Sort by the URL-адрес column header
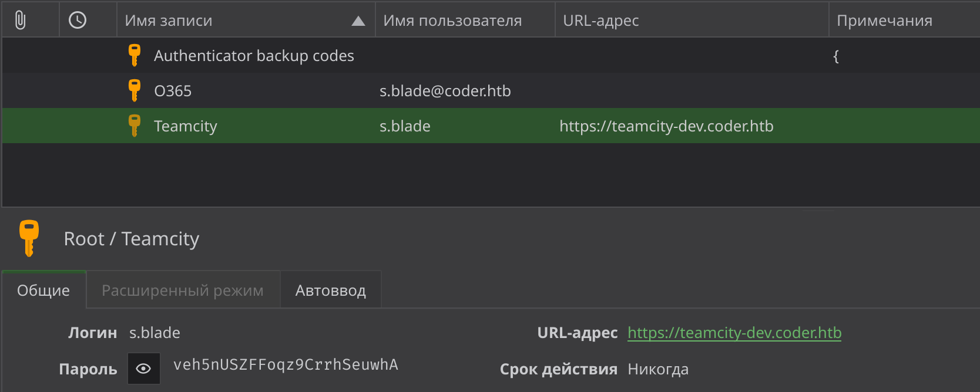Image resolution: width=980 pixels, height=392 pixels. point(692,21)
